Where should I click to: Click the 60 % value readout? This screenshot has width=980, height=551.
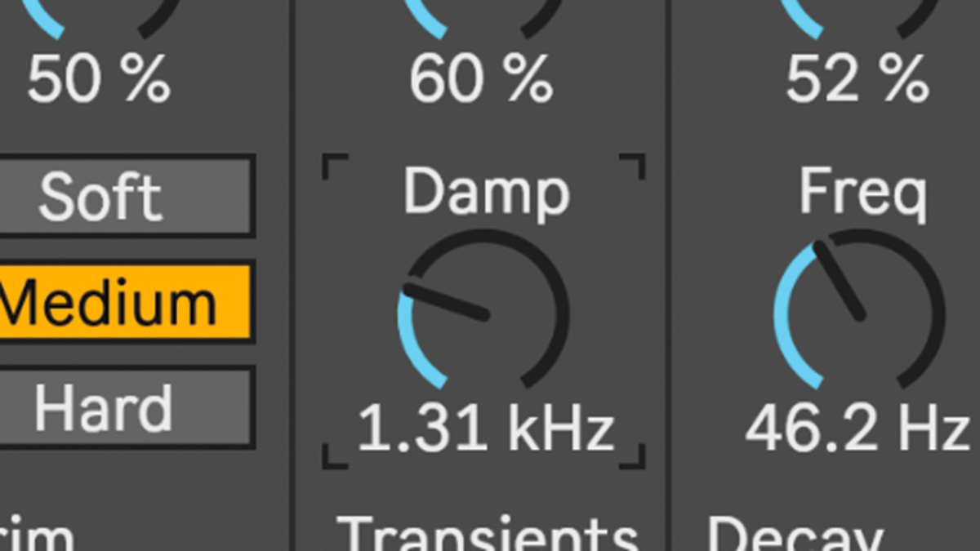click(481, 80)
